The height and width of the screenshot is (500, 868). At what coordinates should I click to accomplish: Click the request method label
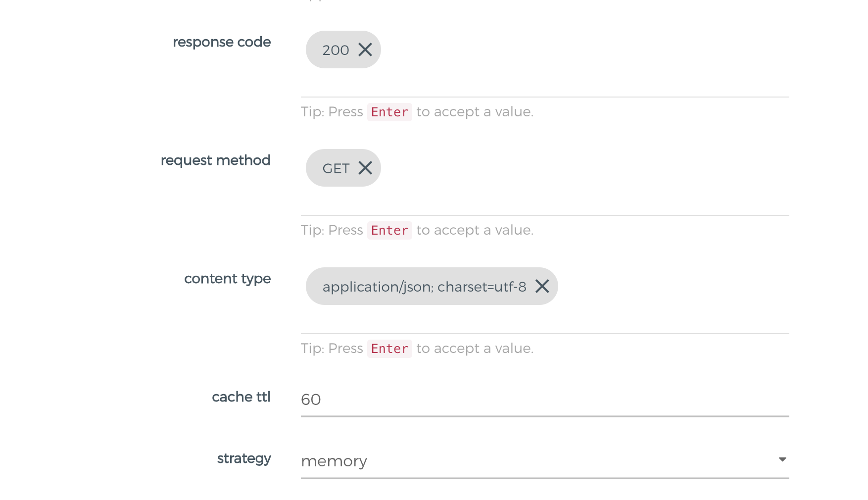click(216, 160)
